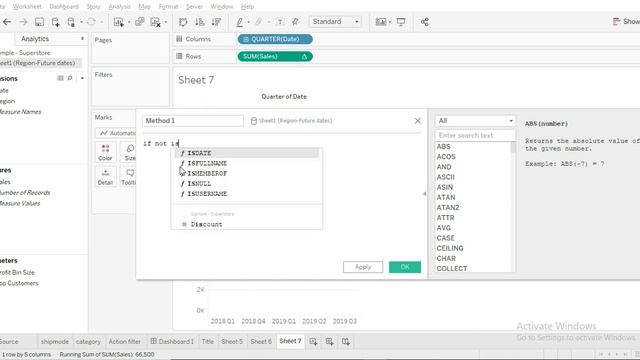Click the Method 1 name field
The width and height of the screenshot is (640, 360).
click(193, 121)
